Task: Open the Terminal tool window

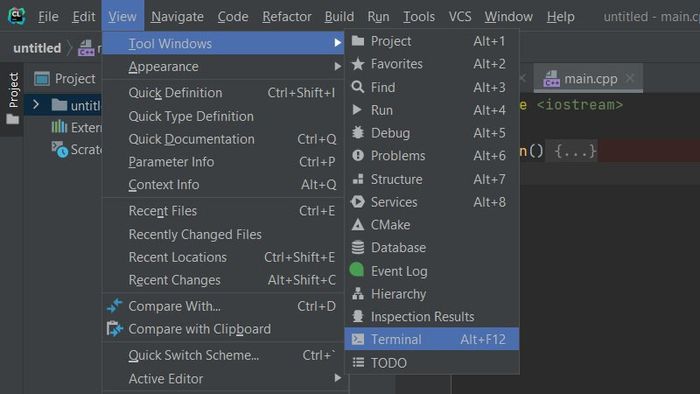Action: pos(431,339)
